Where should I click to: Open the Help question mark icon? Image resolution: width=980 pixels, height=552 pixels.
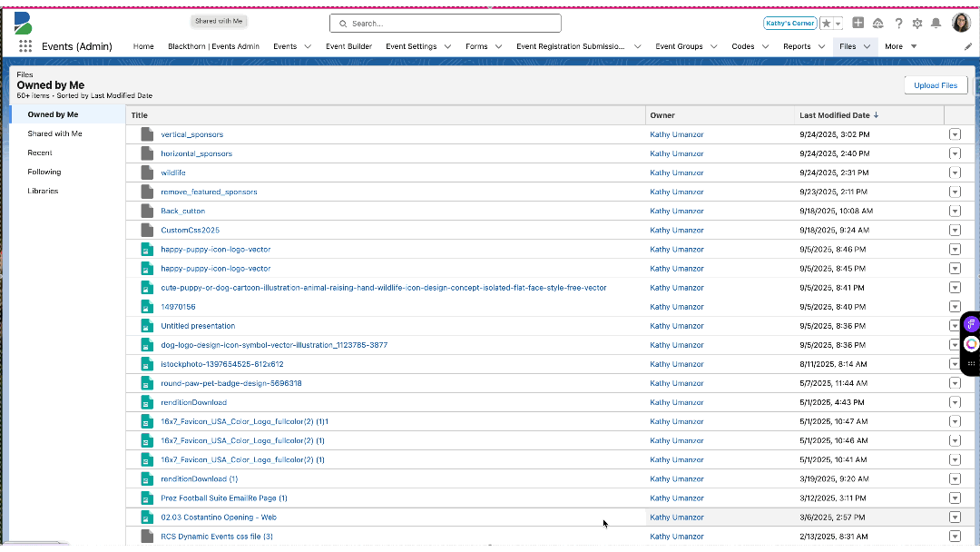click(x=898, y=24)
